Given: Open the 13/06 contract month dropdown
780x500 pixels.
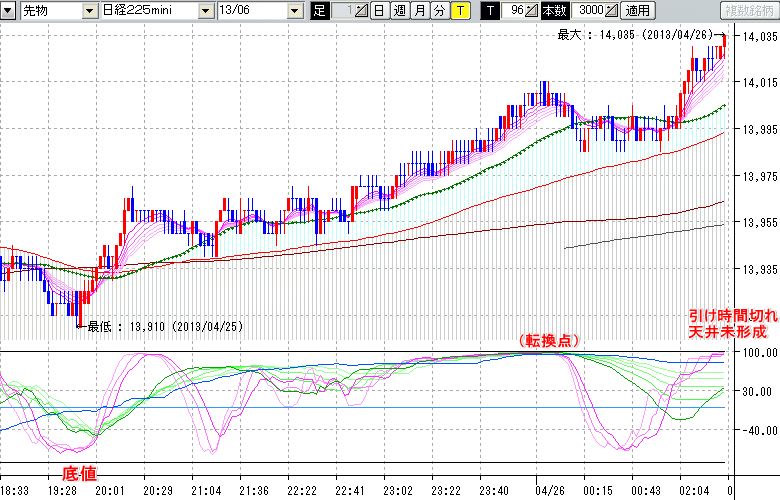Looking at the screenshot, I should point(294,11).
